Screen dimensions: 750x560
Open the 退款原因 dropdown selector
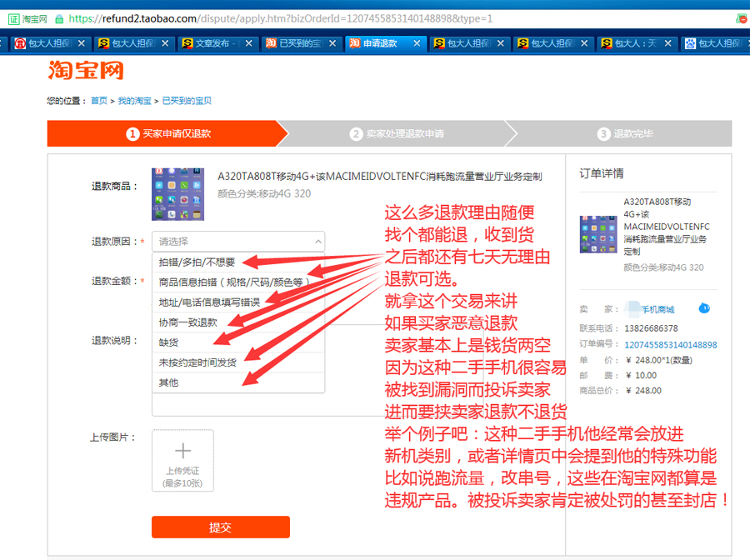click(237, 242)
